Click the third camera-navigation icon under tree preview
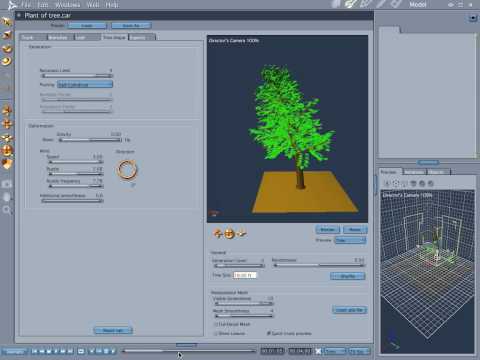This screenshot has width=480, height=360. (241, 234)
